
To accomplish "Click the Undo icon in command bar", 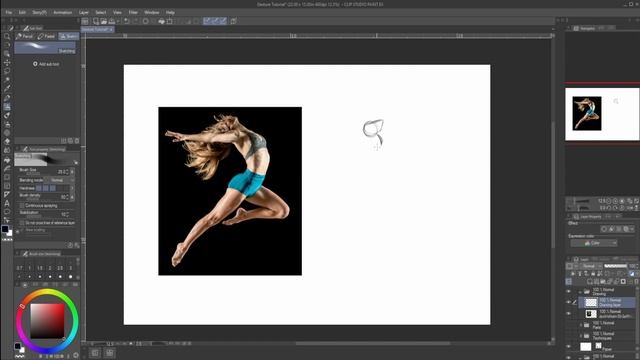I will (127, 21).
